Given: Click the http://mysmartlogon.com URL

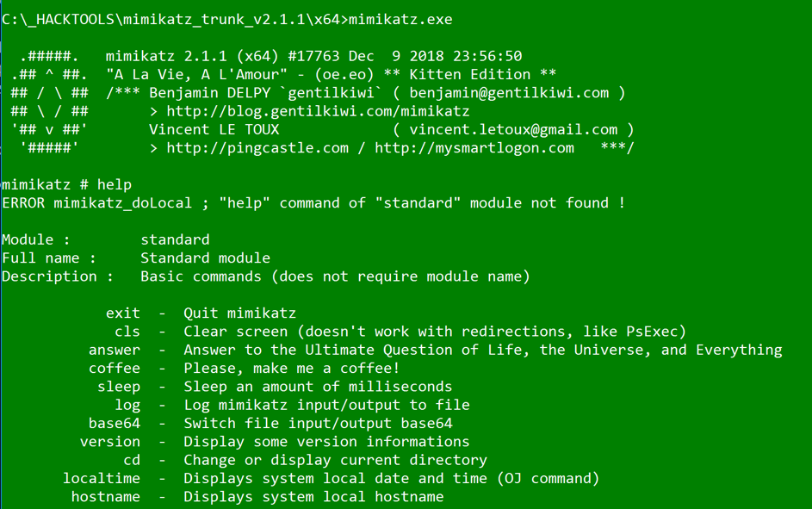Looking at the screenshot, I should click(474, 148).
